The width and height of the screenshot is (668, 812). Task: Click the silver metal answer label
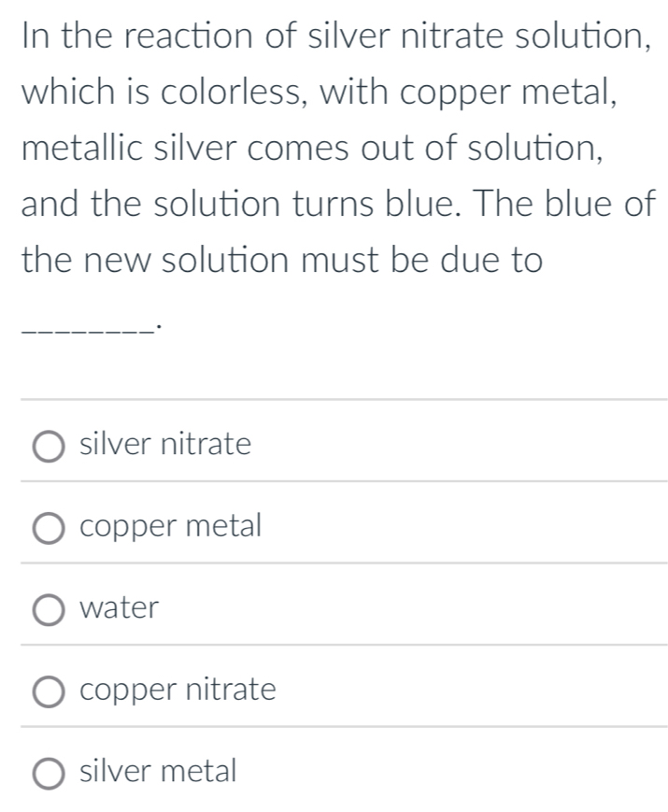tap(157, 773)
